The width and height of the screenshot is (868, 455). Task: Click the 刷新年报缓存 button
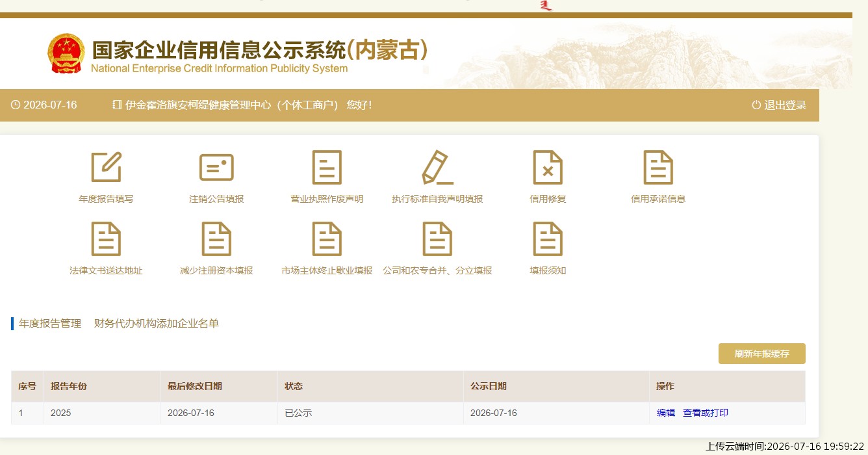[x=762, y=354]
